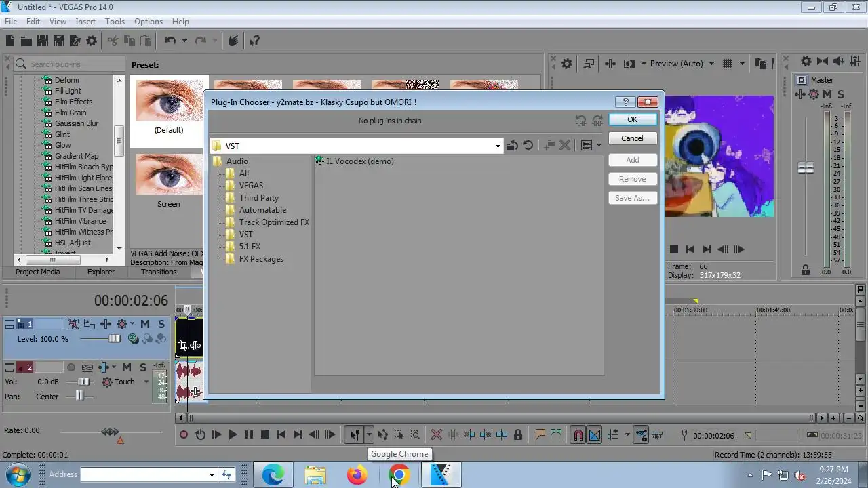Click track 2 invert phase icon

coord(87,367)
